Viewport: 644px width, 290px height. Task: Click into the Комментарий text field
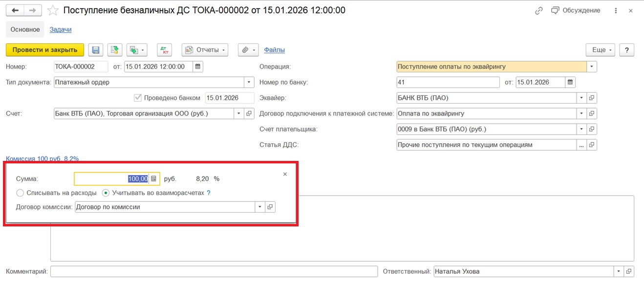pos(214,271)
